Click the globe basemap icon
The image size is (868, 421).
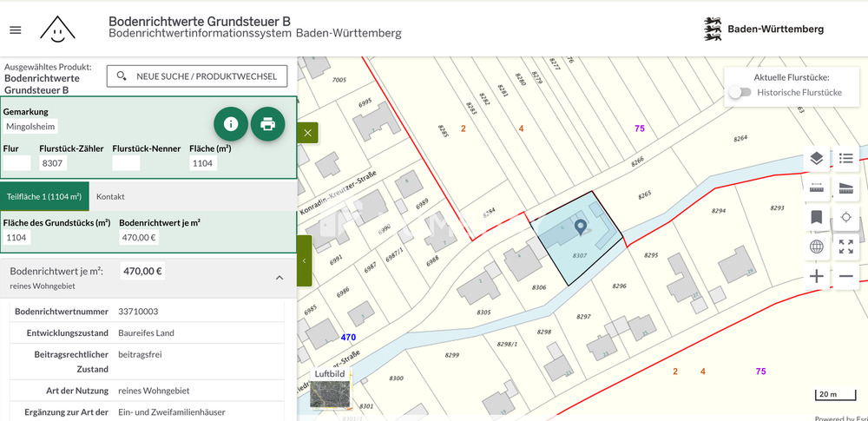coord(817,247)
